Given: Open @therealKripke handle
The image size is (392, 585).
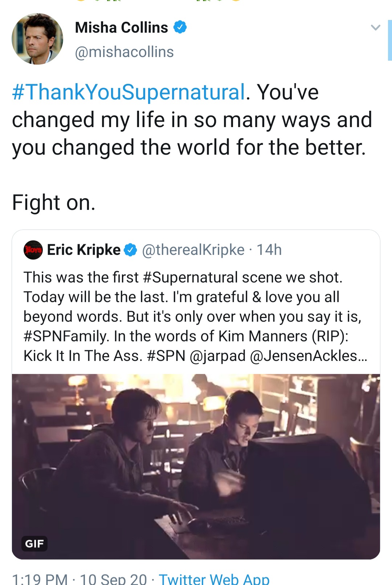Looking at the screenshot, I should pos(193,250).
